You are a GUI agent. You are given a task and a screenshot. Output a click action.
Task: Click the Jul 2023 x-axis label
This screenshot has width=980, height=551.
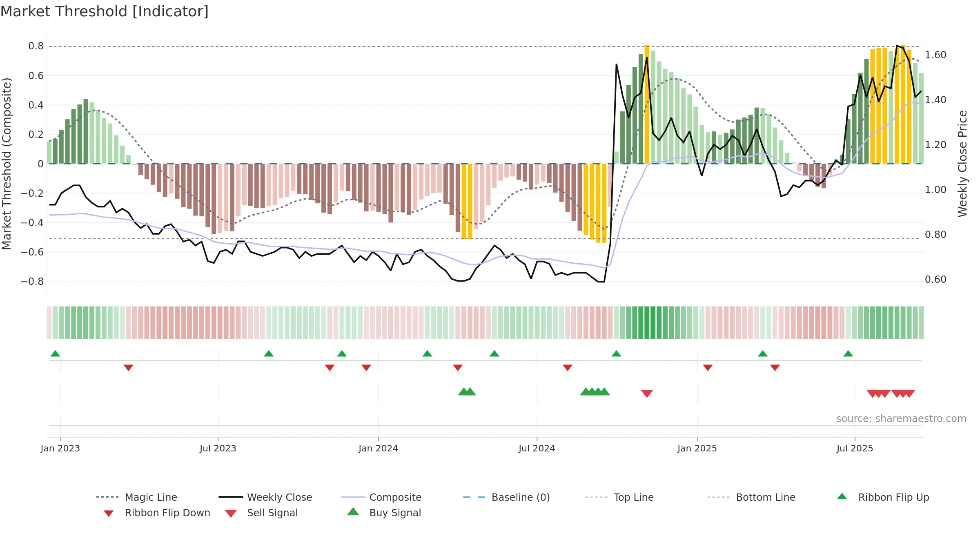[218, 448]
